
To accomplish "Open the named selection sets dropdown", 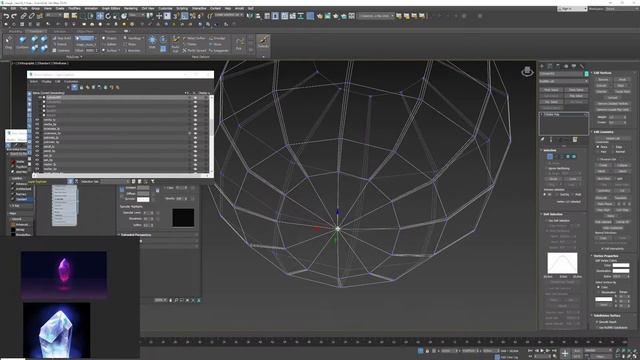I will coord(229,16).
